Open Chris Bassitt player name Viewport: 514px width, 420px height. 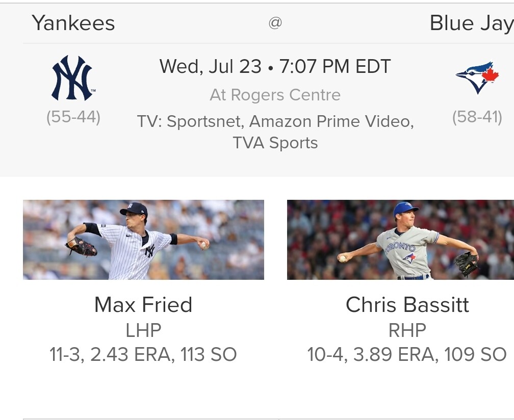pos(407,305)
